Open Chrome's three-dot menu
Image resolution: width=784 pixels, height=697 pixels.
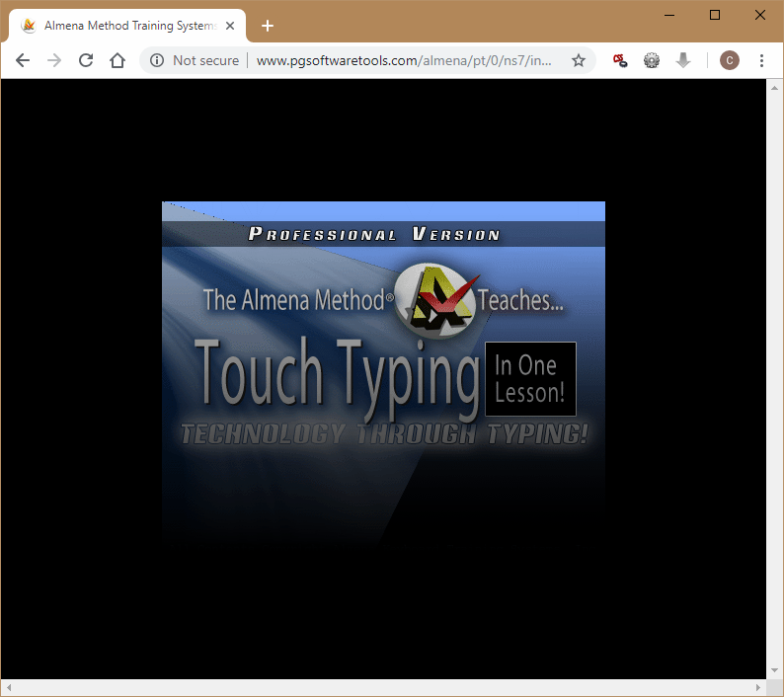tap(761, 60)
